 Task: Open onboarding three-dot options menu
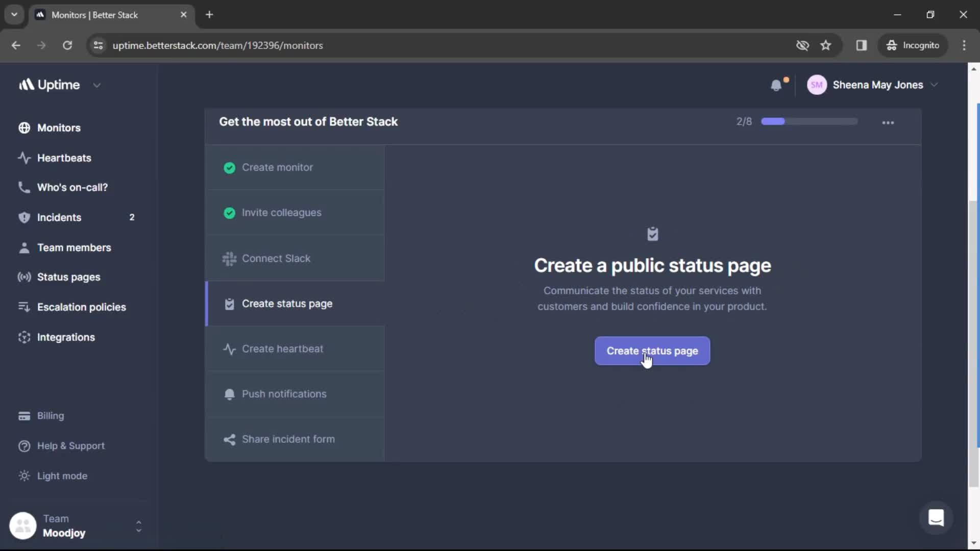(x=888, y=123)
